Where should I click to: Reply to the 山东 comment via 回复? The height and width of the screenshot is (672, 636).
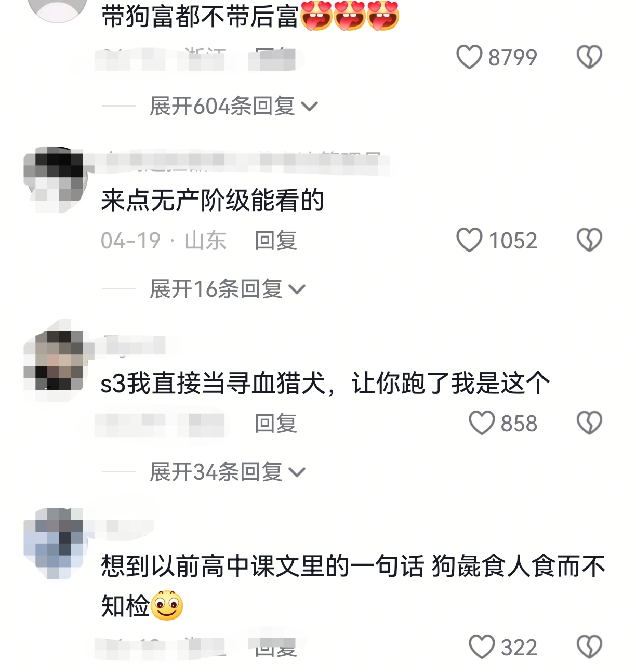click(275, 241)
